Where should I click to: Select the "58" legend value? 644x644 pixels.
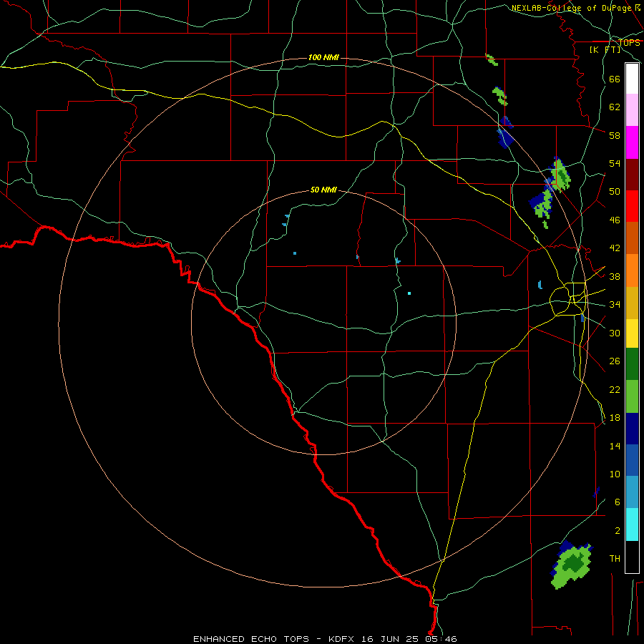coord(615,135)
